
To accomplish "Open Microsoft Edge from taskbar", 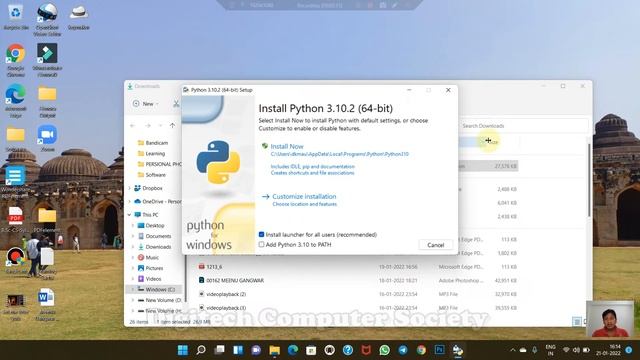I will pyautogui.click(x=293, y=350).
